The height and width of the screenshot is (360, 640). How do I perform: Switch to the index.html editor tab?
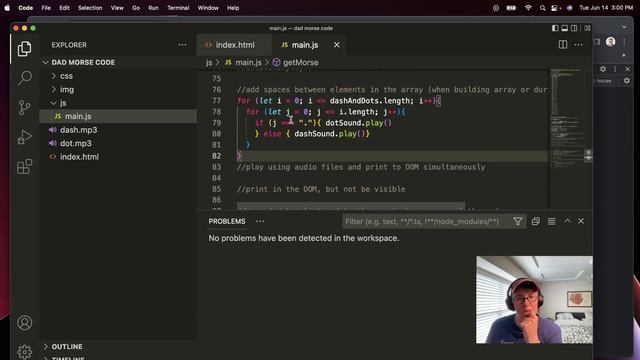click(x=234, y=45)
